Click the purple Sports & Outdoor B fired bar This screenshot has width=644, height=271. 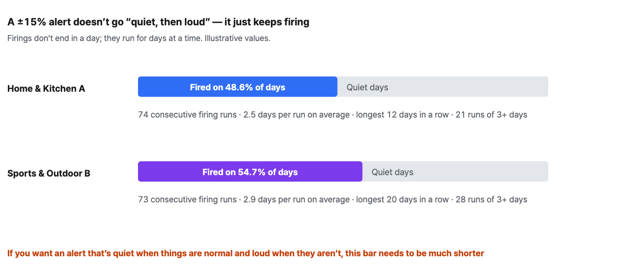pyautogui.click(x=250, y=172)
